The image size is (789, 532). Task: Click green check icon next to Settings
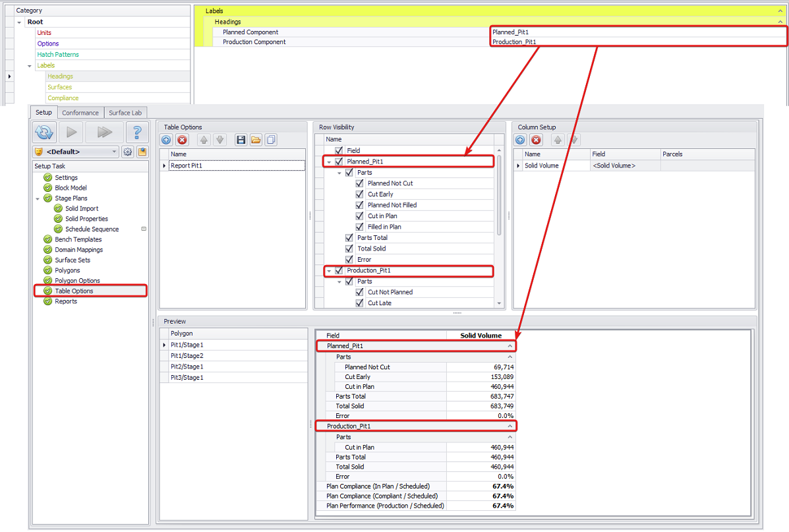pyautogui.click(x=48, y=177)
